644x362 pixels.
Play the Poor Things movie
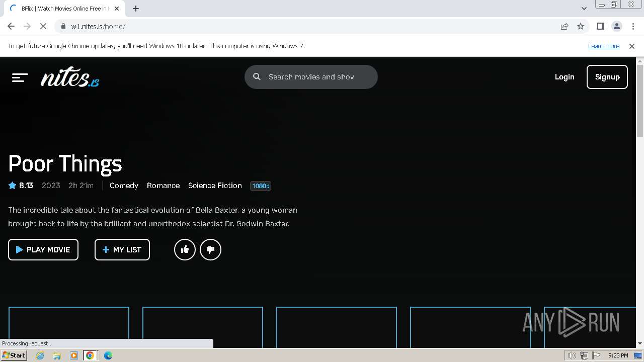43,249
